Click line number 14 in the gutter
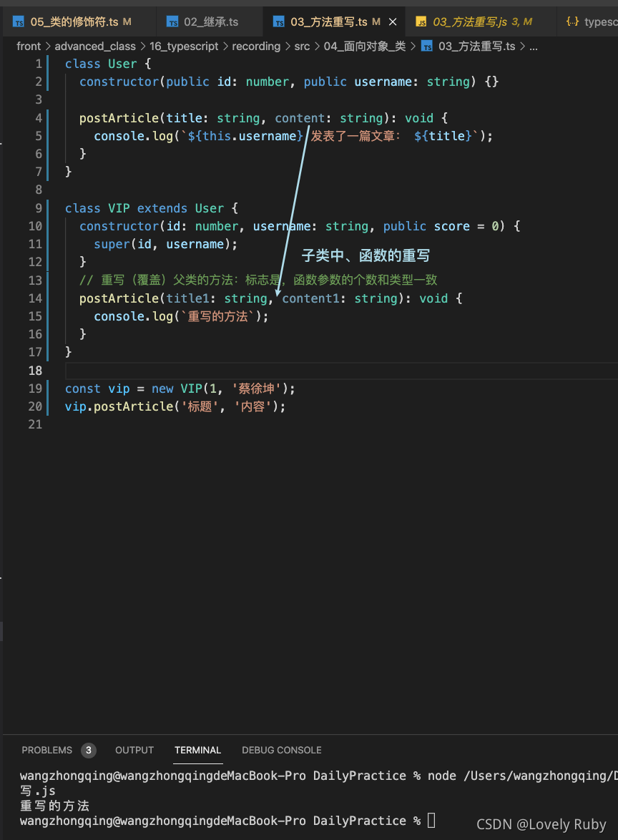Viewport: 618px width, 840px height. pos(35,298)
